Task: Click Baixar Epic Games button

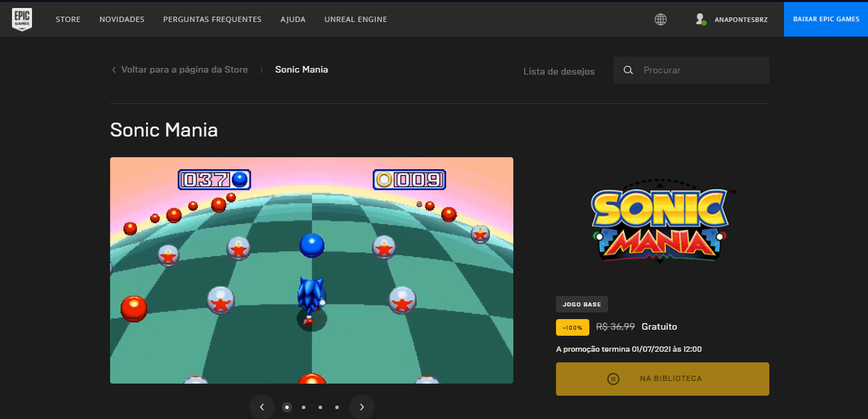Action: click(x=826, y=19)
